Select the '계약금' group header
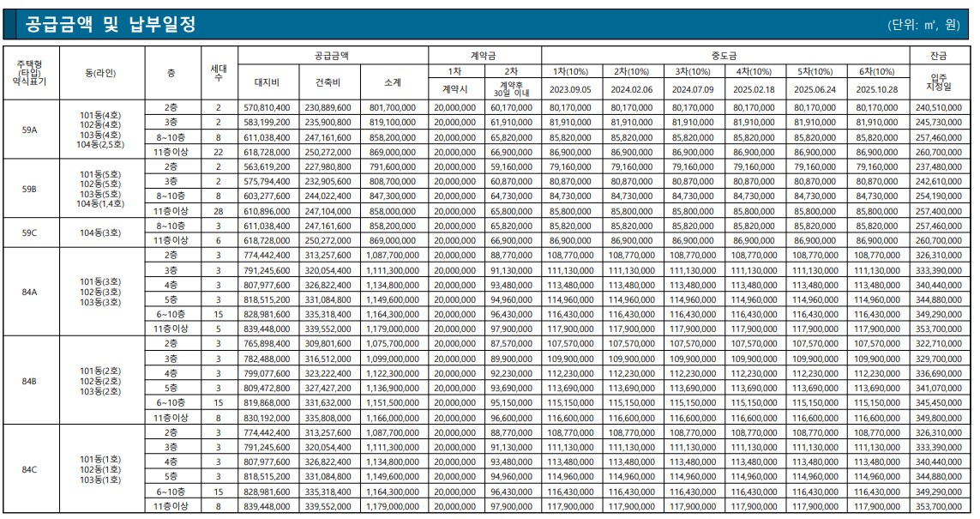This screenshot has height=519, width=980. click(484, 55)
